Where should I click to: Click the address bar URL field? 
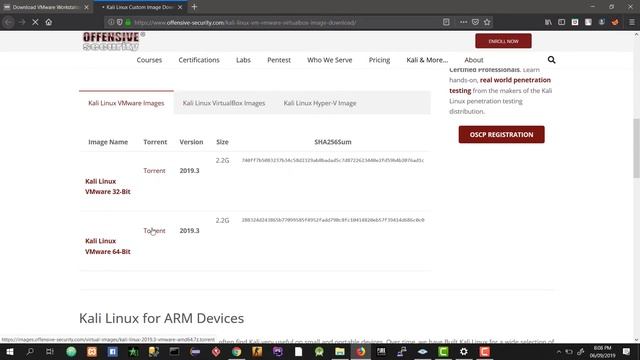pyautogui.click(x=286, y=22)
